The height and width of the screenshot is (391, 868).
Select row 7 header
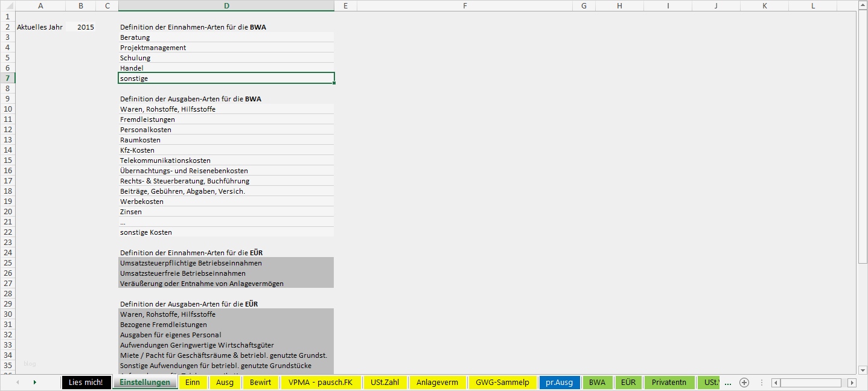tap(7, 78)
